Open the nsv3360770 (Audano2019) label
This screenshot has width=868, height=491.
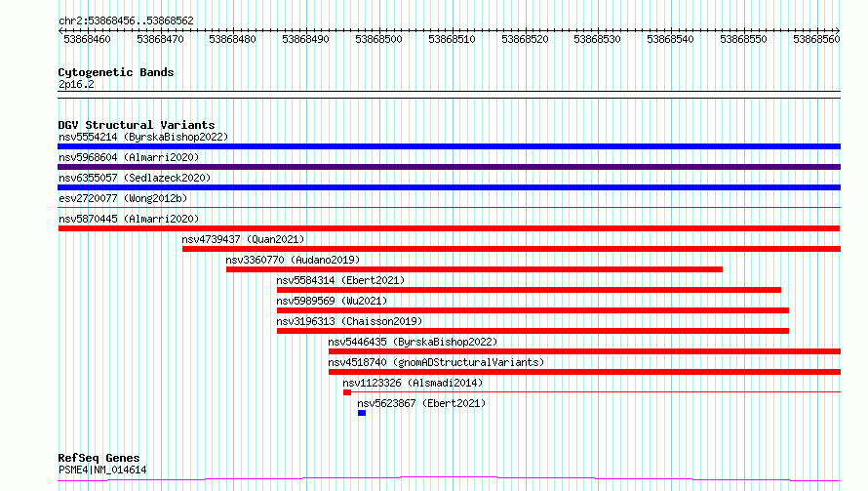(293, 260)
